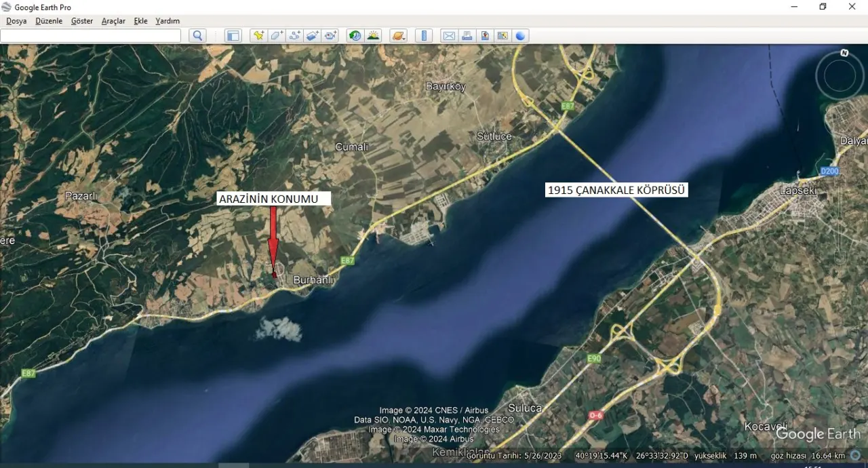This screenshot has height=468, width=868.
Task: Click the Record a Tour icon
Action: pos(330,36)
